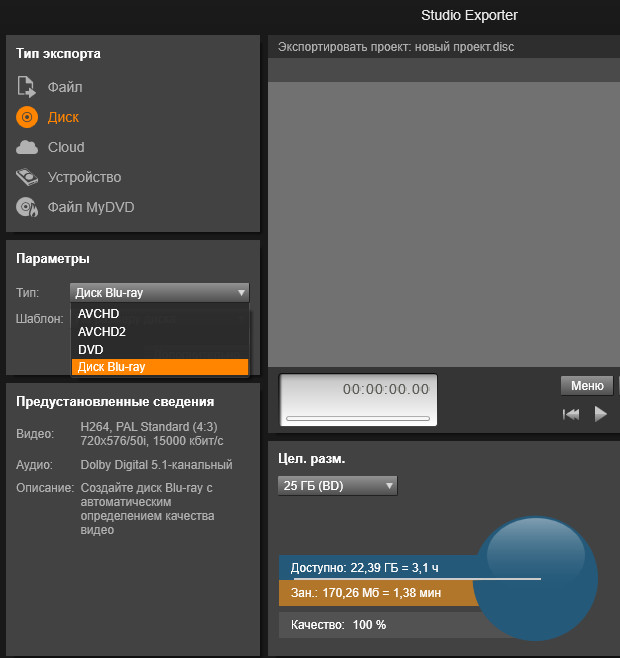This screenshot has height=658, width=620.
Task: Jump to start with the skip-back control
Action: [x=571, y=414]
